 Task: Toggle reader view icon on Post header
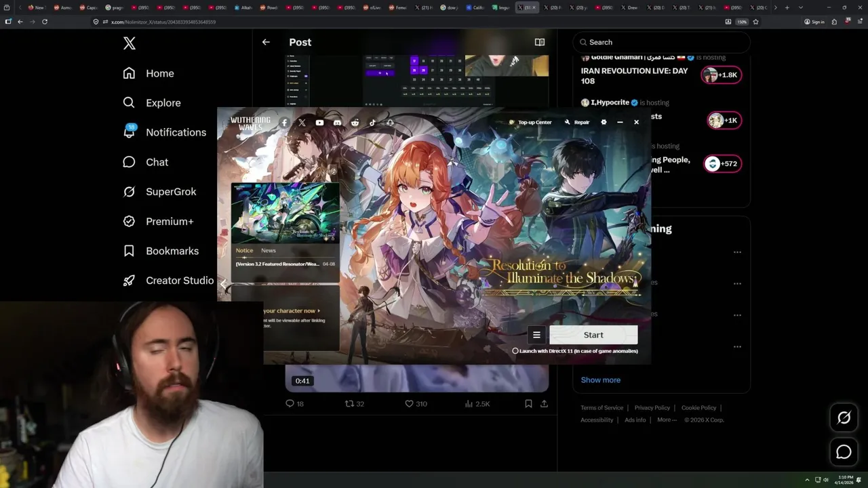(x=540, y=42)
